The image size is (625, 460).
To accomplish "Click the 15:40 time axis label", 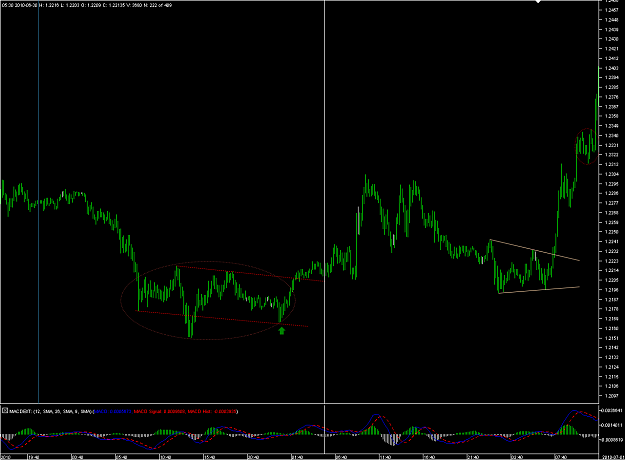I will point(209,457).
